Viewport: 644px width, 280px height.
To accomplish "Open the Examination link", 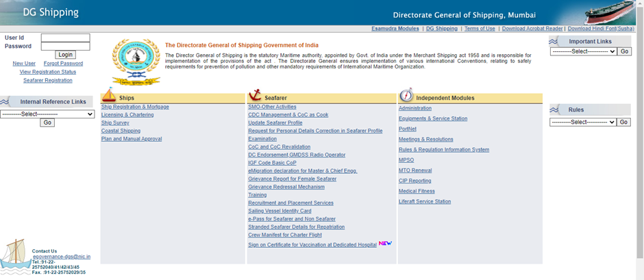I will [262, 139].
